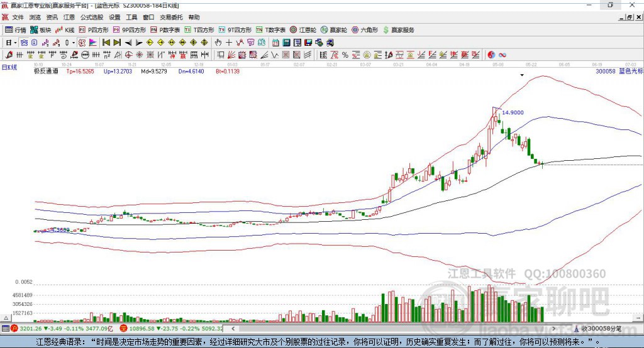Screen dimensions: 644x348
Task: Open the 交易委托 menu
Action: tap(171, 17)
